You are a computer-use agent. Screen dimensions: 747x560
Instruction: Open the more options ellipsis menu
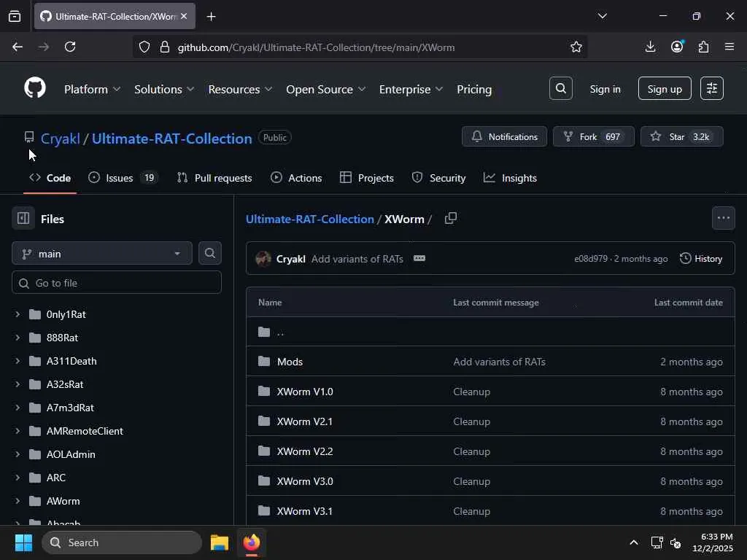723,218
